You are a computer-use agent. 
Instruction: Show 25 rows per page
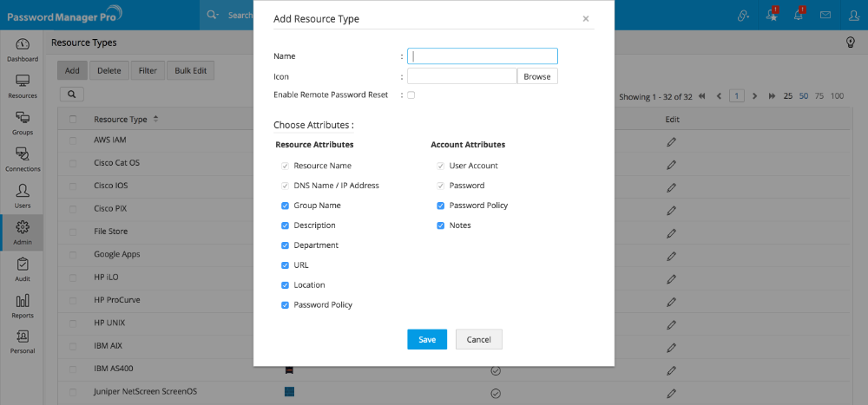788,96
